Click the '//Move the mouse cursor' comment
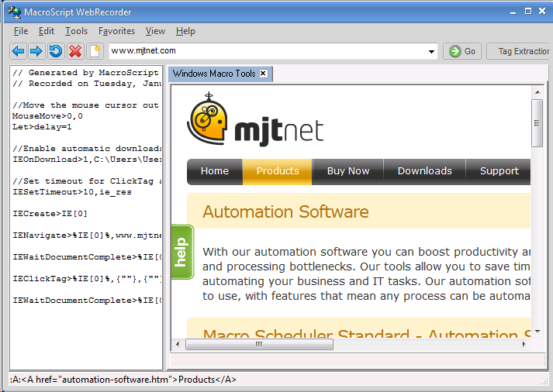 point(85,105)
